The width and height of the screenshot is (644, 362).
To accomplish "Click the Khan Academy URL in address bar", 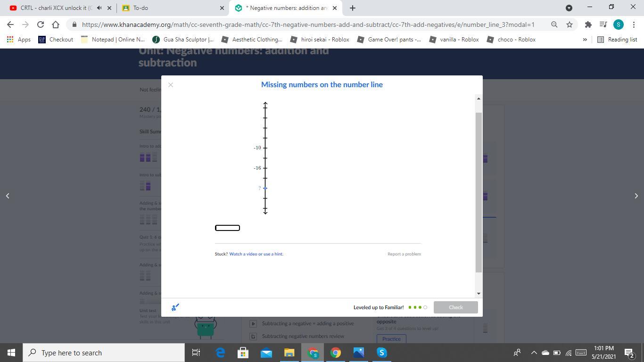I will click(x=308, y=25).
